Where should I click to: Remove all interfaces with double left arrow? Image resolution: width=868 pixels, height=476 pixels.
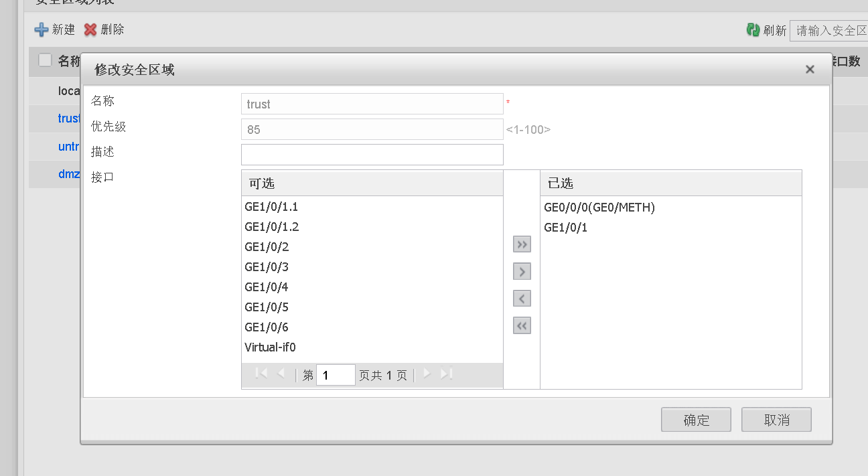522,326
